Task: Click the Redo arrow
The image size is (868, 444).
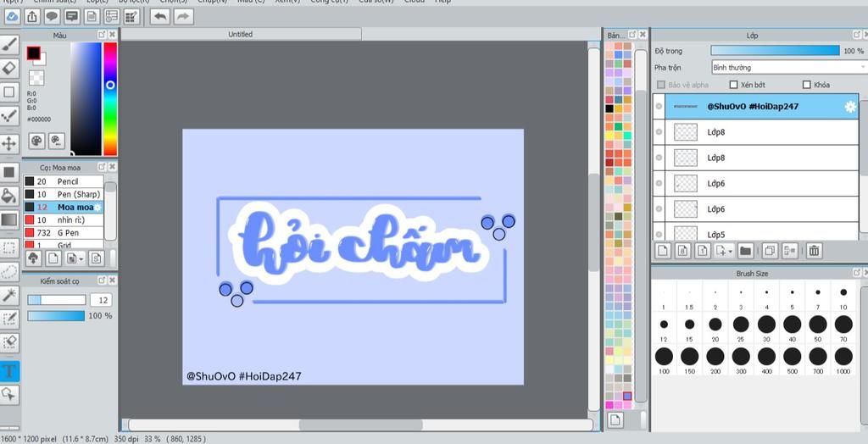Action: [183, 17]
